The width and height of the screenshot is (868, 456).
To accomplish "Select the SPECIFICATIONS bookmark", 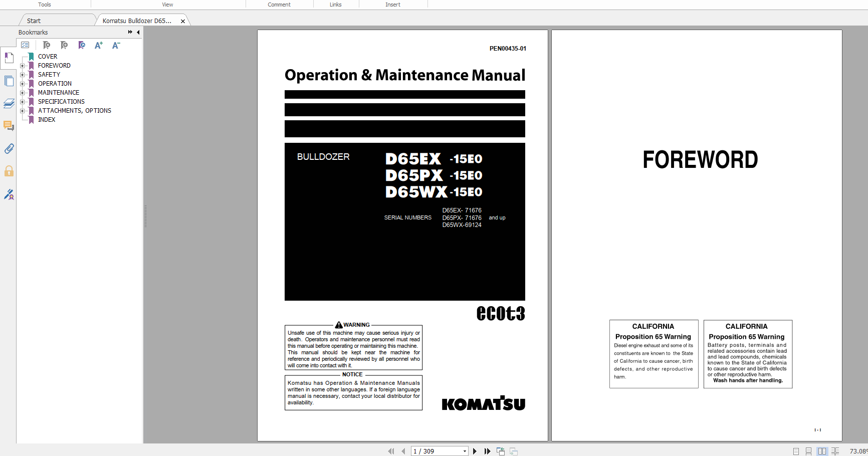I will click(61, 102).
